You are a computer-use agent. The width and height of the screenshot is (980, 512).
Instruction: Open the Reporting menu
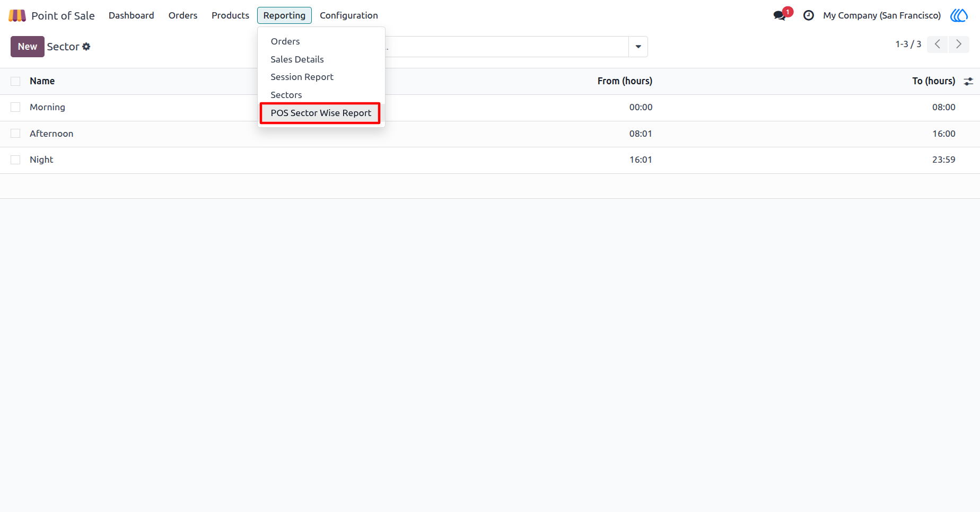284,15
